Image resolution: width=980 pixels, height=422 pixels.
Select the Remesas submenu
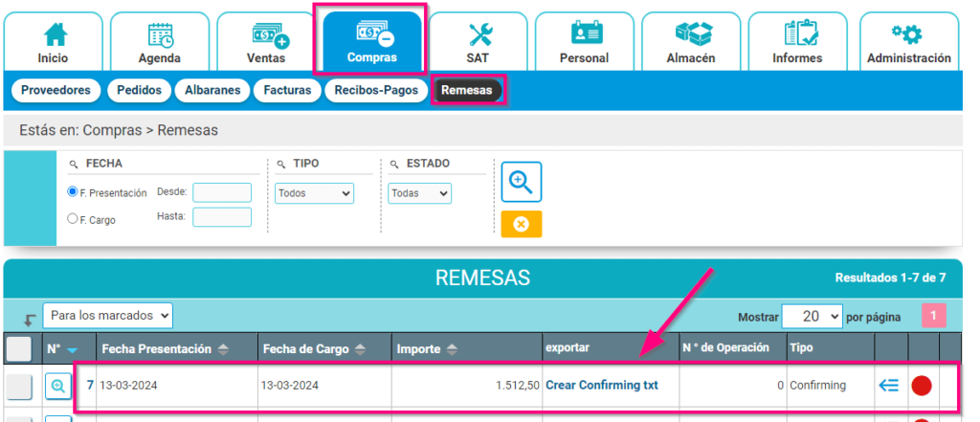(x=467, y=90)
